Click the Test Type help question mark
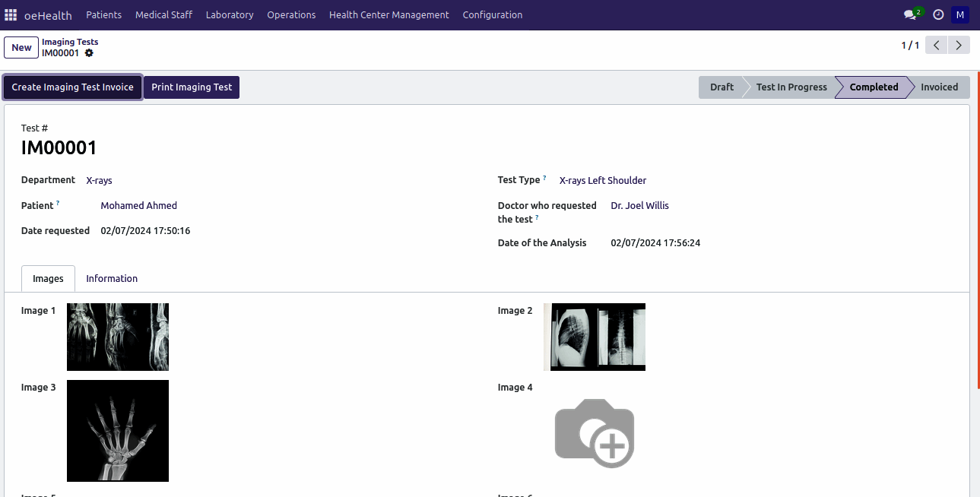 (x=544, y=178)
